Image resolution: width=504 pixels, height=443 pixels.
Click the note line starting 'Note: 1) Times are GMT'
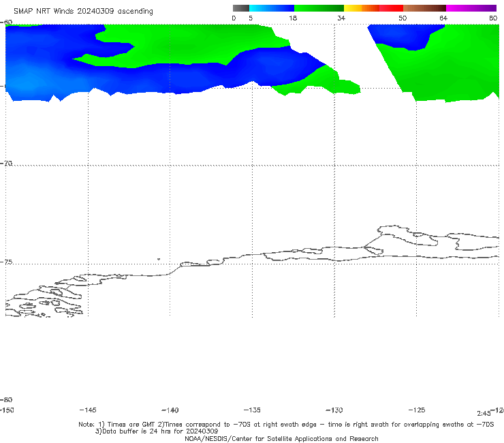(286, 425)
